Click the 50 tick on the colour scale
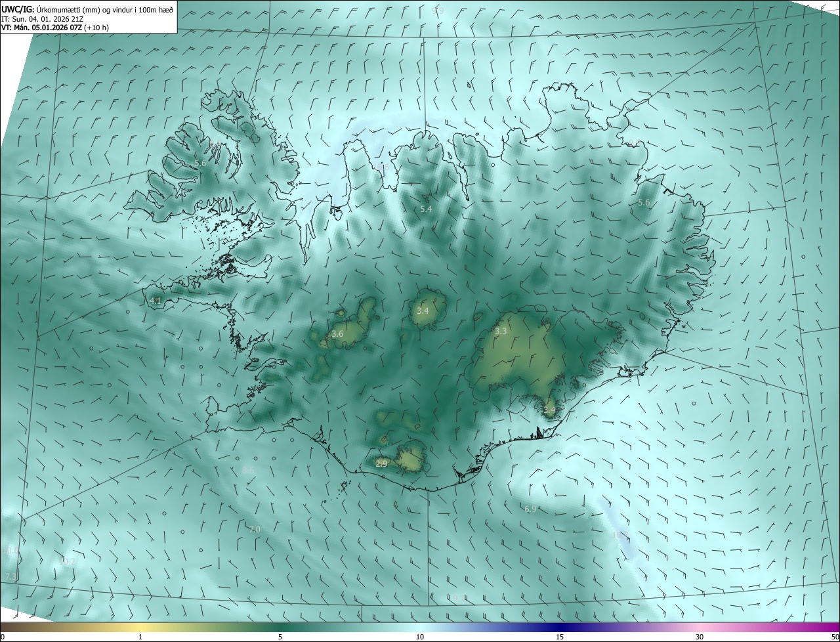 [835, 637]
